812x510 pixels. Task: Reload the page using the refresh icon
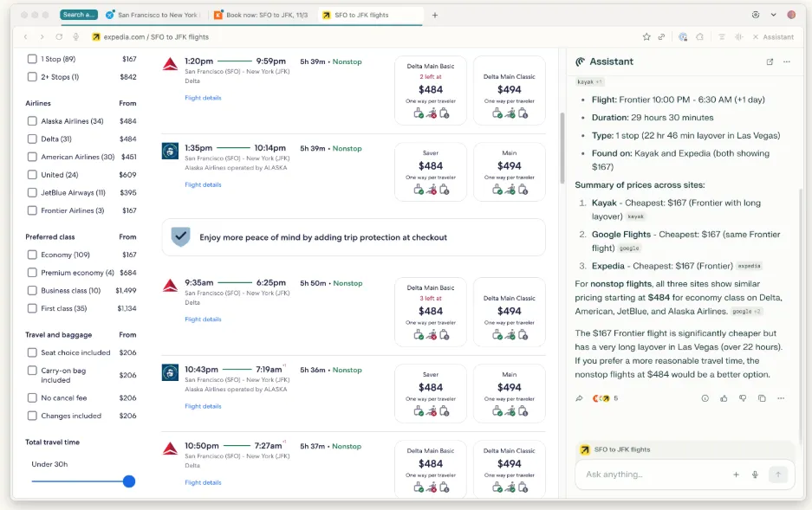[x=59, y=37]
